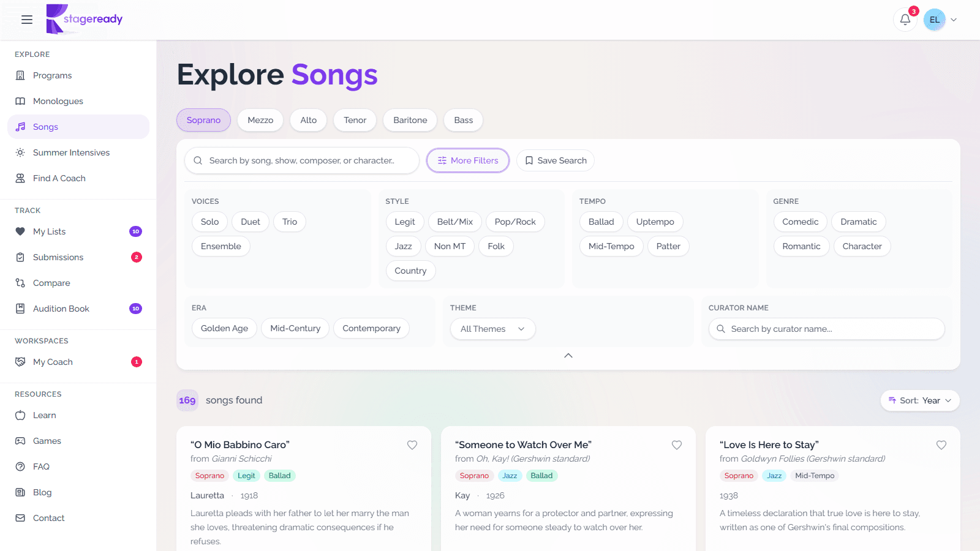Collapse the filters panel chevron

point(568,356)
